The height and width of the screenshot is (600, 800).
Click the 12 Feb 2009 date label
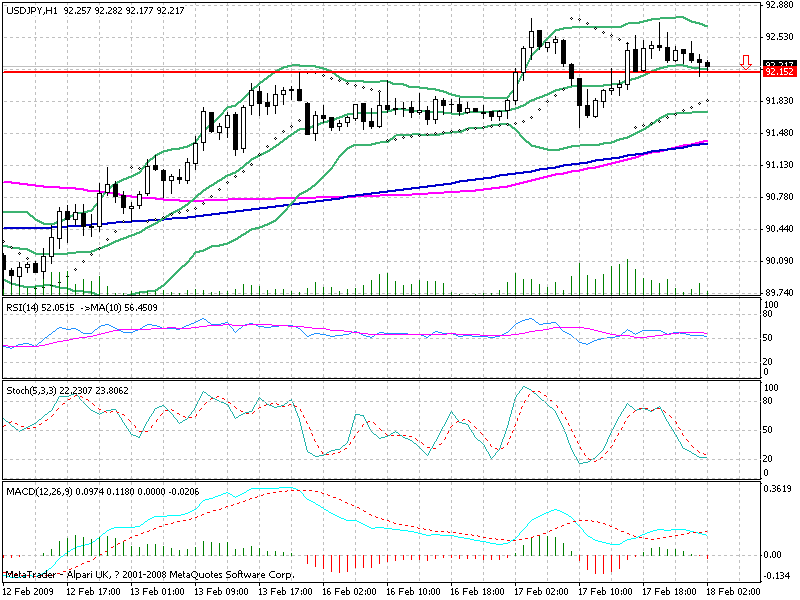point(29,592)
